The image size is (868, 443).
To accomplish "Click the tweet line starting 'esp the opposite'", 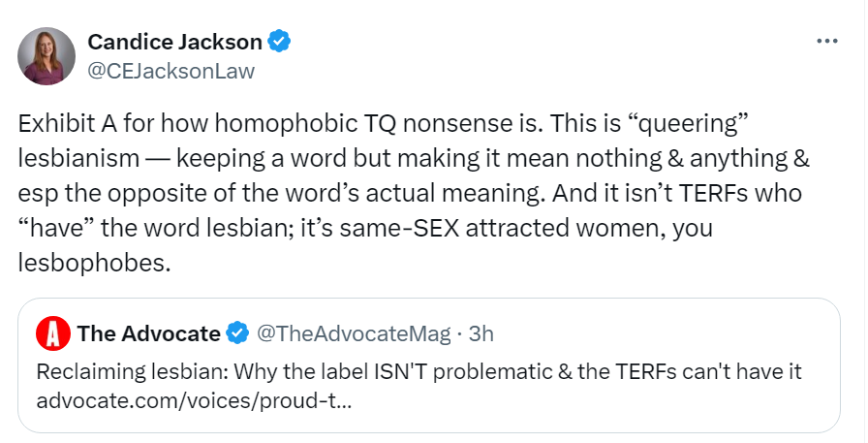I will [x=194, y=193].
